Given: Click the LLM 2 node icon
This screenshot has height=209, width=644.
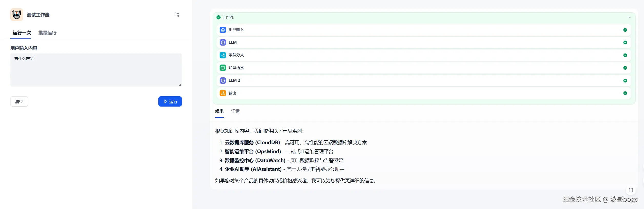Looking at the screenshot, I should point(223,80).
